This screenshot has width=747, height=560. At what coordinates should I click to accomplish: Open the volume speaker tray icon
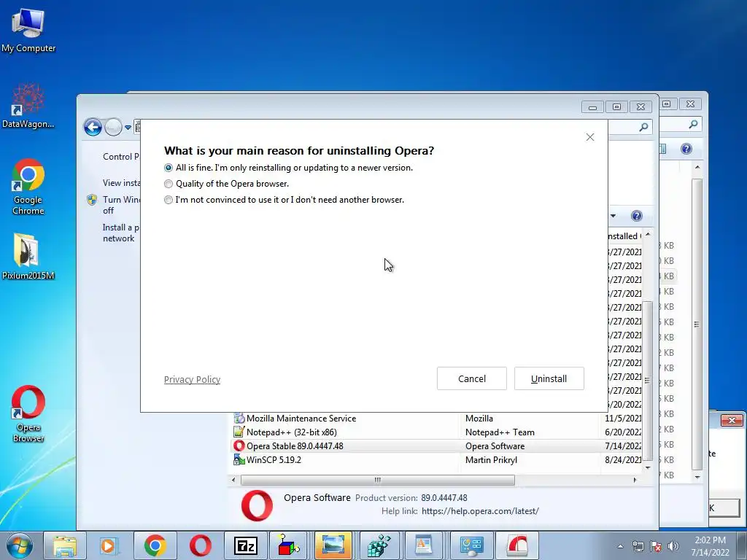tap(673, 546)
